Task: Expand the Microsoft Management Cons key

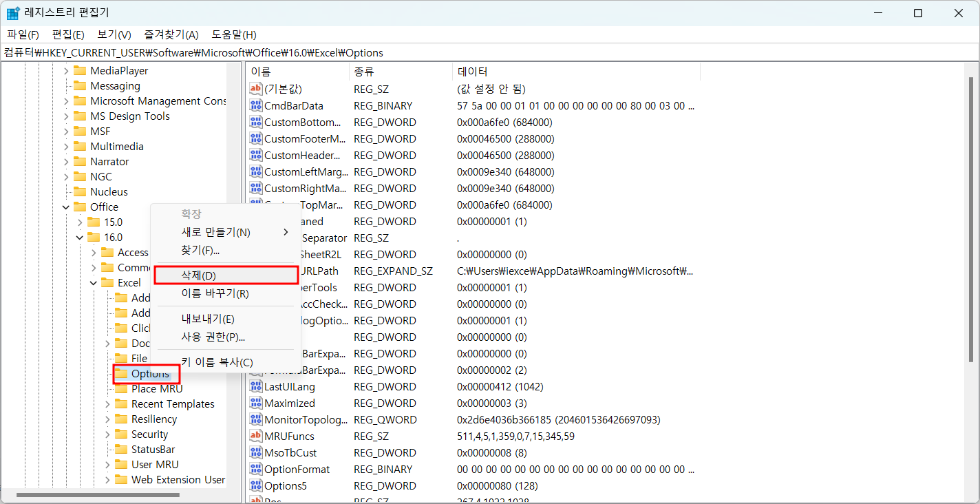Action: 66,101
